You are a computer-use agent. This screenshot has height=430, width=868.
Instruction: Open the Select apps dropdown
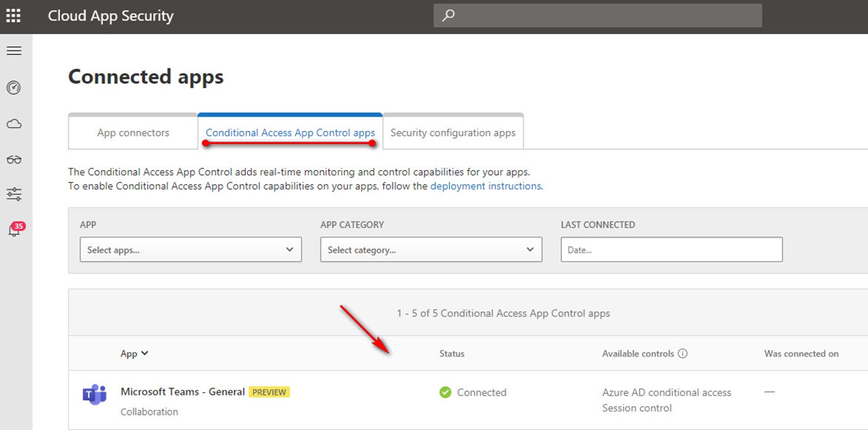click(191, 250)
